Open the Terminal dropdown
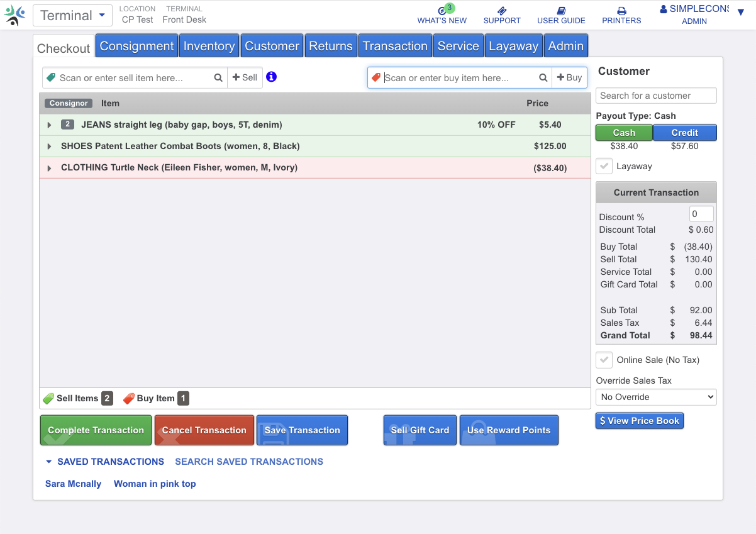Viewport: 756px width, 534px height. [72, 14]
